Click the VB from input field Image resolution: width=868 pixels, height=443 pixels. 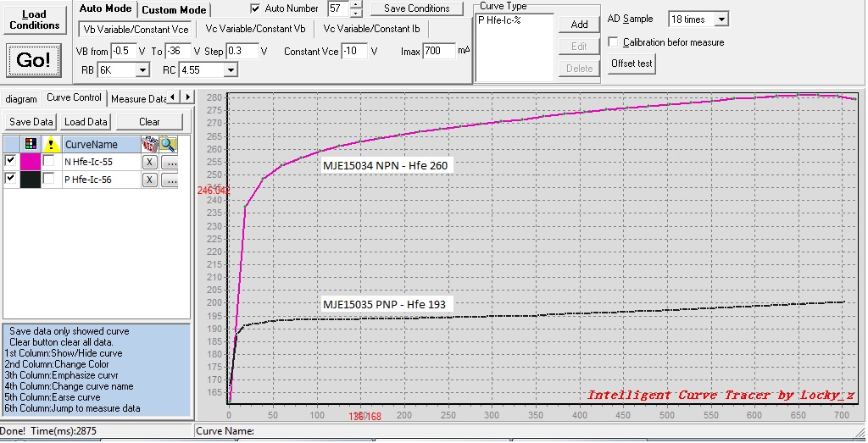click(x=124, y=51)
